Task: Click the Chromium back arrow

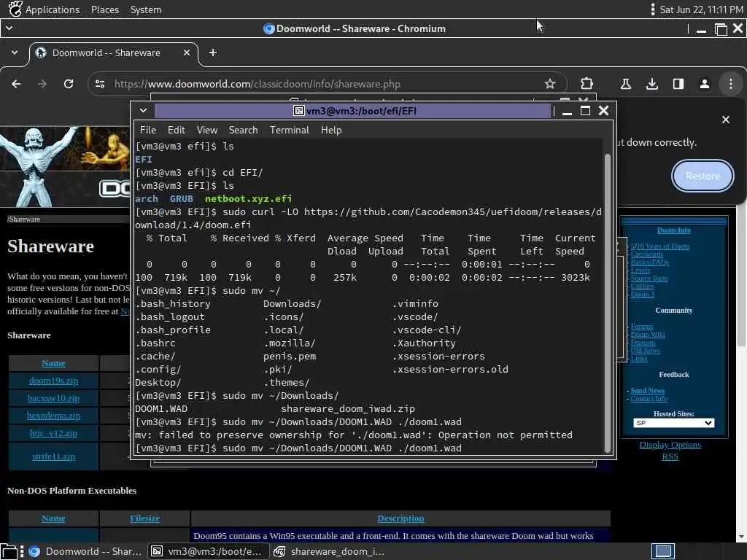Action: click(16, 84)
